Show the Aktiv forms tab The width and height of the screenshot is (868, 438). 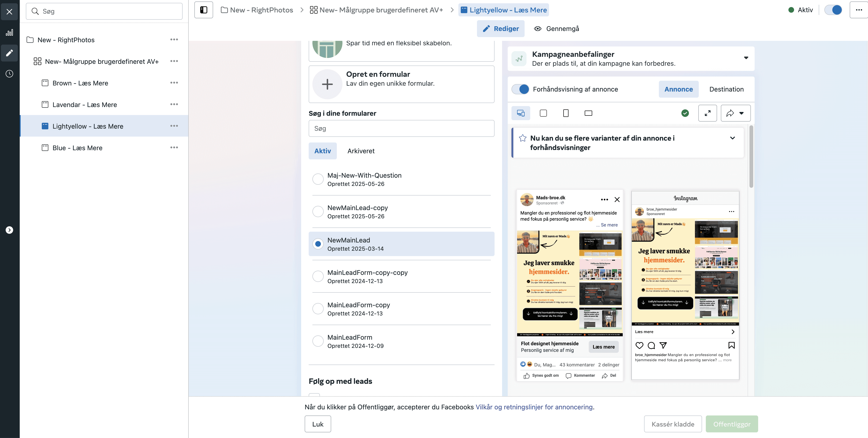click(323, 151)
